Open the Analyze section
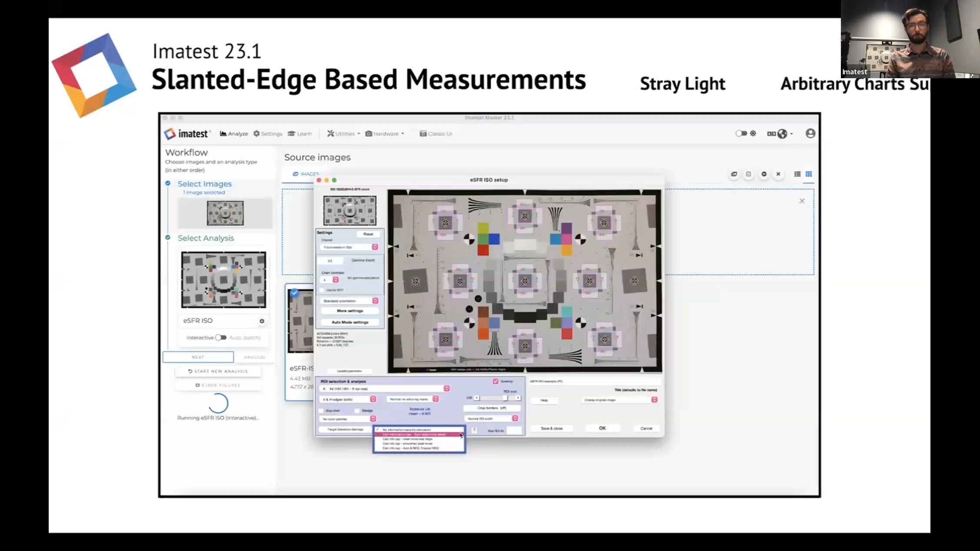 click(x=234, y=134)
